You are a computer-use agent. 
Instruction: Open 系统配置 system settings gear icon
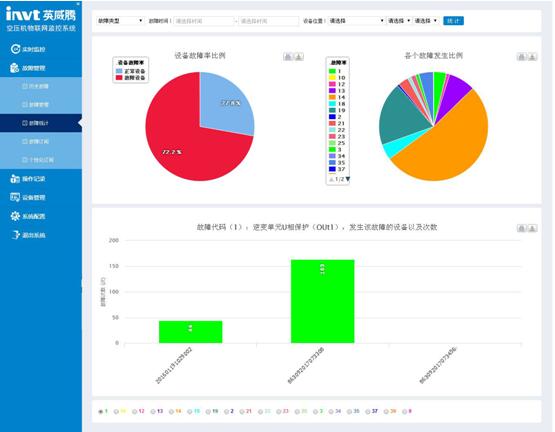click(x=15, y=216)
